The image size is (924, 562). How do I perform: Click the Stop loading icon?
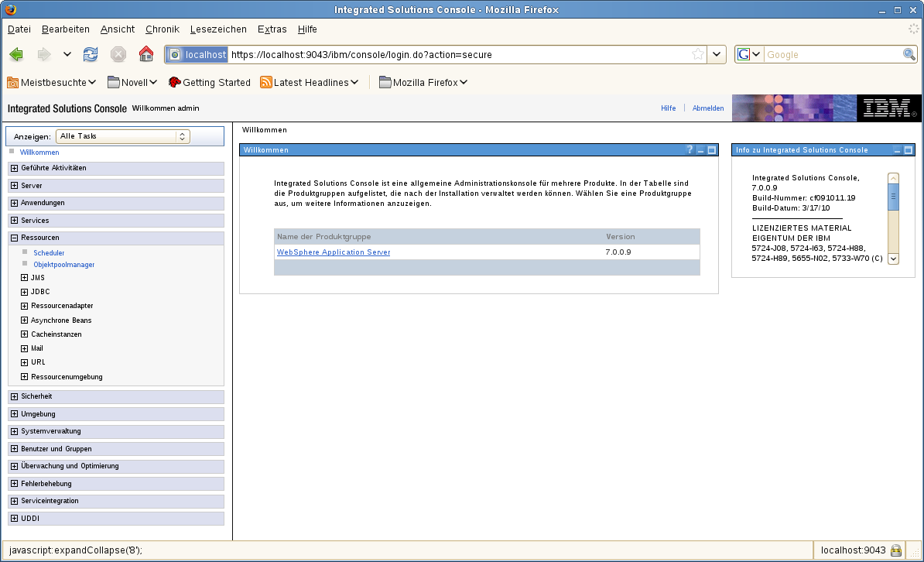118,54
